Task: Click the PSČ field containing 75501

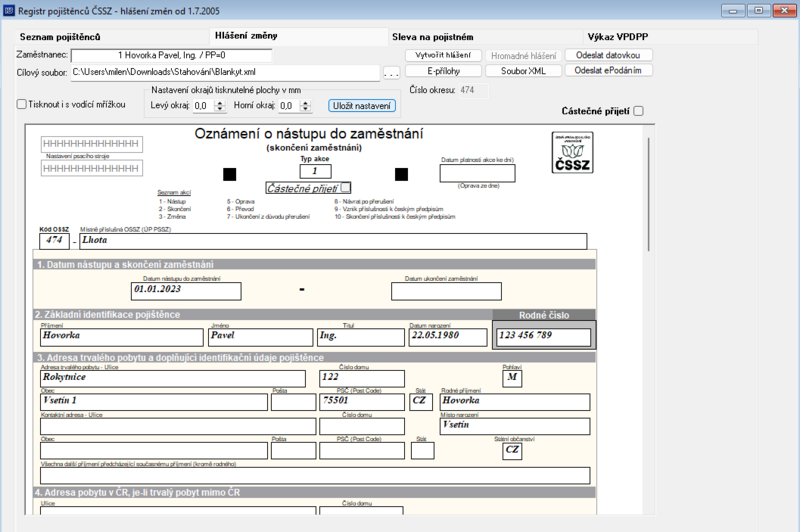Action: 362,402
